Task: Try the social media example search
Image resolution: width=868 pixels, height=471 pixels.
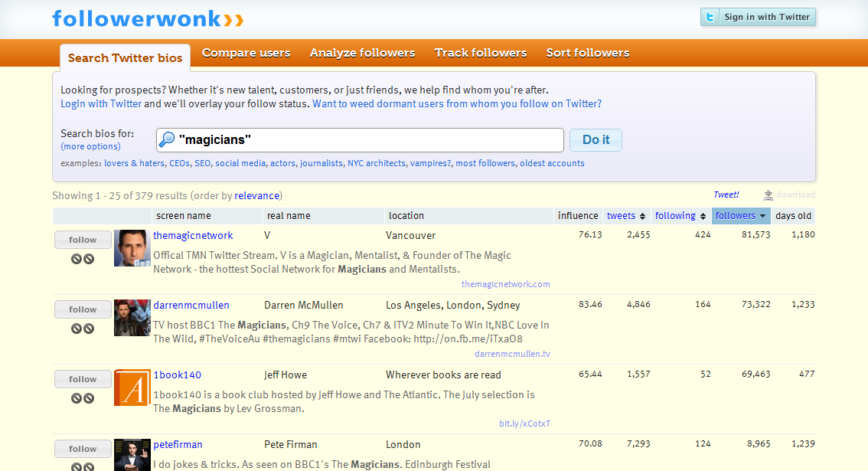Action: (x=240, y=163)
